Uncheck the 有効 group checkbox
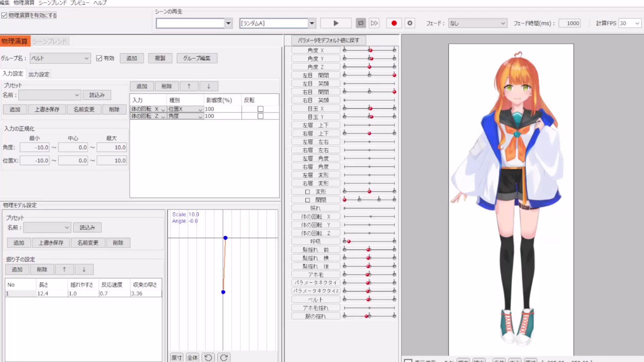The width and height of the screenshot is (644, 362). [99, 58]
